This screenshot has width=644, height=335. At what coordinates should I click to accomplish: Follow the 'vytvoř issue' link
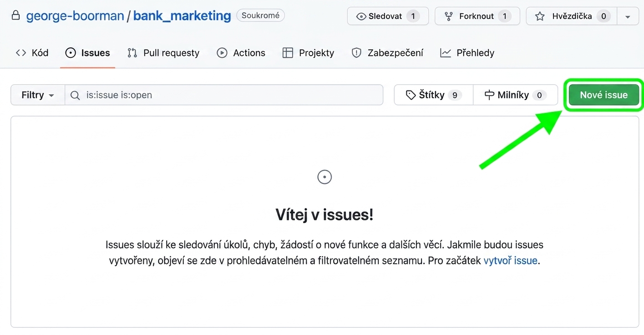pyautogui.click(x=510, y=261)
